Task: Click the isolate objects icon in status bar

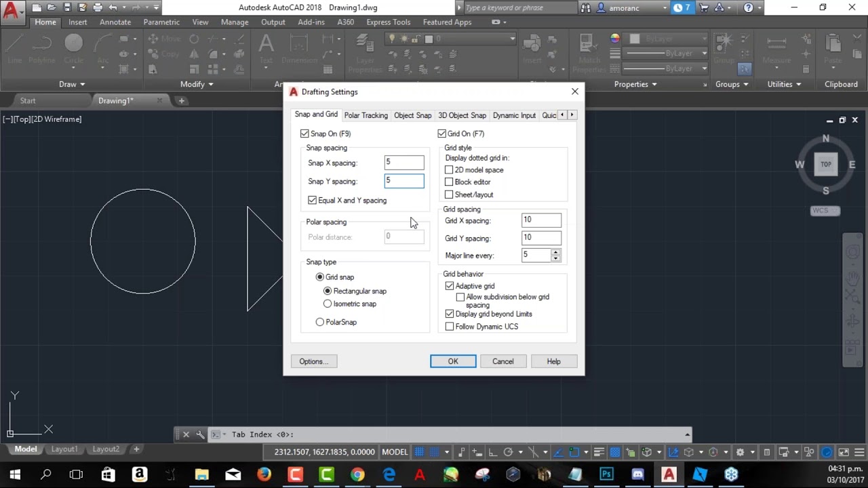Action: tap(808, 452)
